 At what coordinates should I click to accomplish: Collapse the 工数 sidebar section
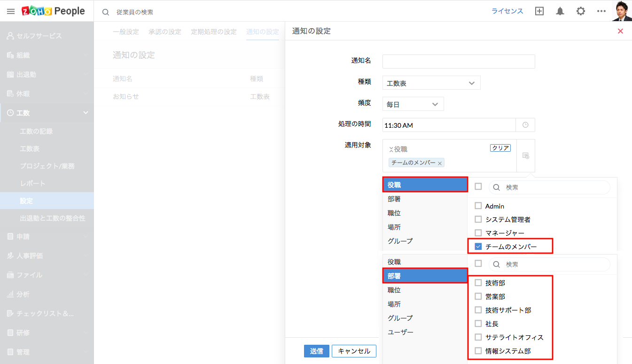(86, 113)
